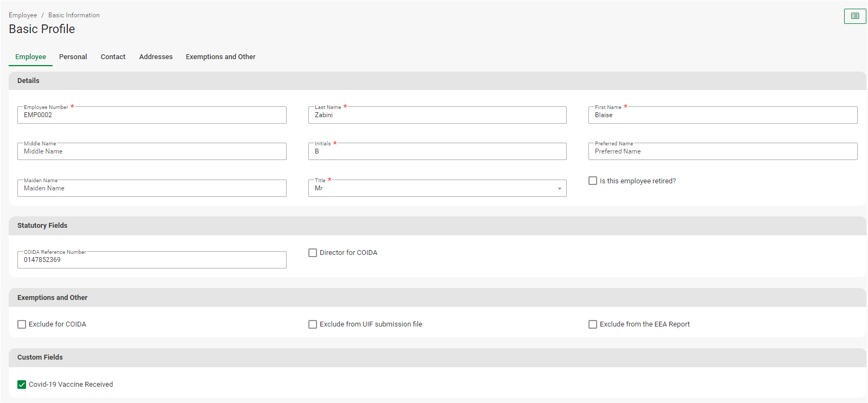Select Exclude from the EEA Report checkbox

(593, 324)
